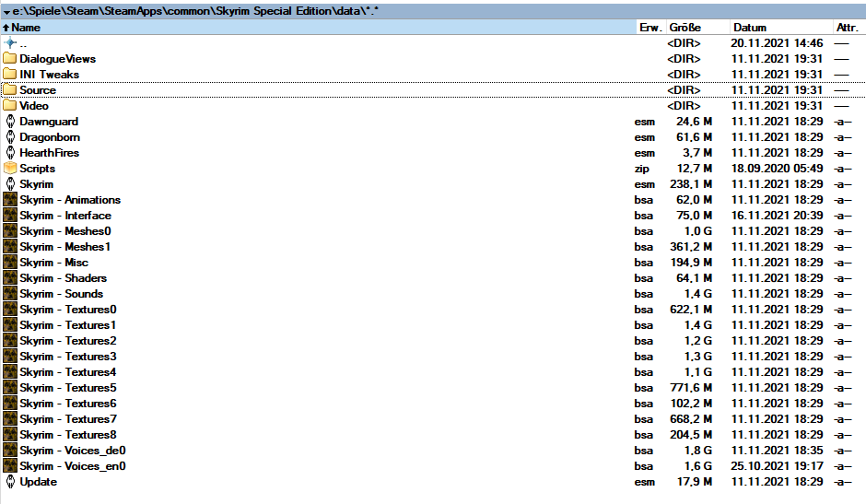Select the Video folder icon
Image resolution: width=866 pixels, height=504 pixels.
pos(10,106)
